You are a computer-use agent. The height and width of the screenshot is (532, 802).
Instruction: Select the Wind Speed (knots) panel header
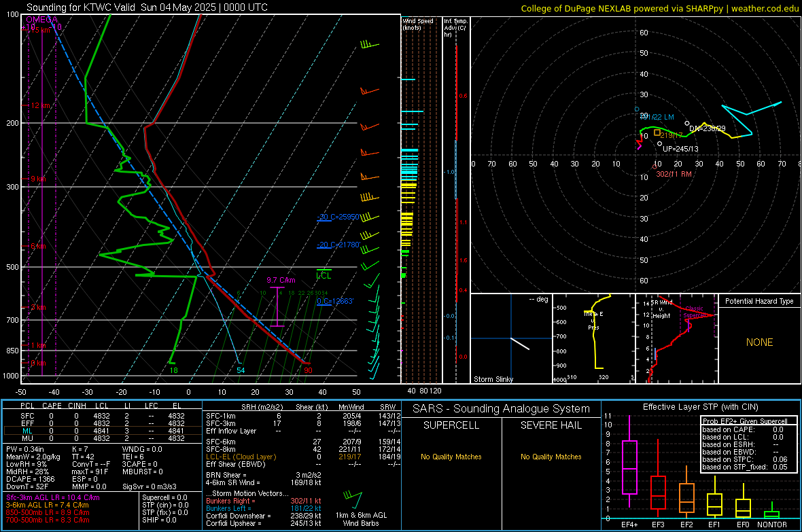418,24
